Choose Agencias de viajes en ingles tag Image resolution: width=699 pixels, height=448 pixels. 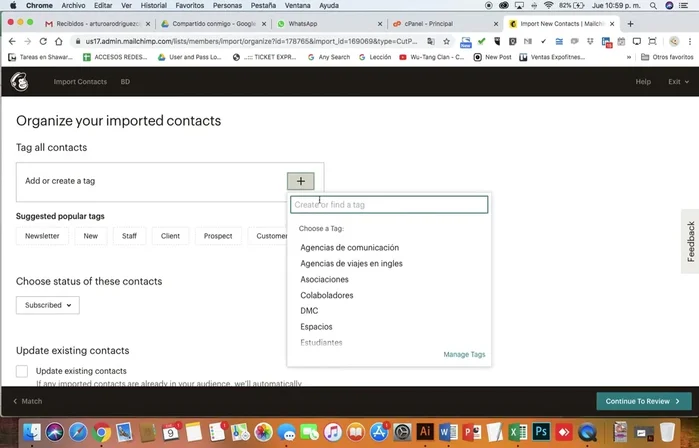click(x=351, y=263)
